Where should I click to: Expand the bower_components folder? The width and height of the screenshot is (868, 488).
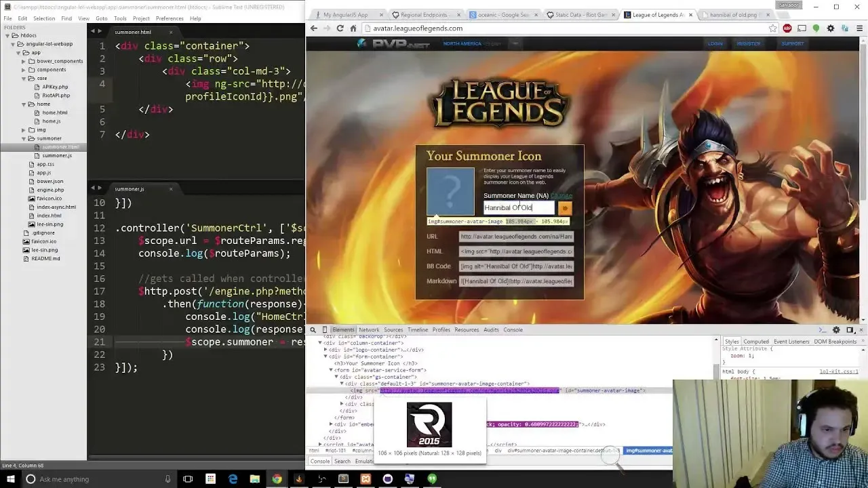coord(24,61)
